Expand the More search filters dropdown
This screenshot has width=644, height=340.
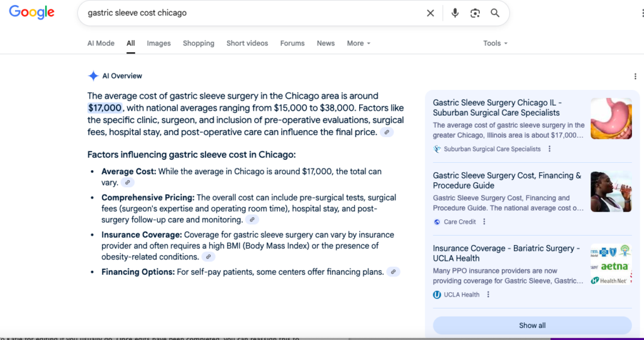click(358, 43)
